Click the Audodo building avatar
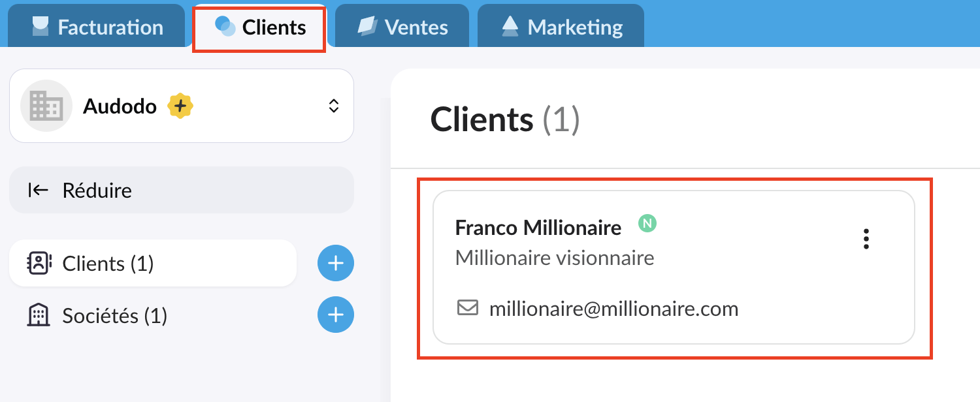The width and height of the screenshot is (980, 402). tap(46, 106)
